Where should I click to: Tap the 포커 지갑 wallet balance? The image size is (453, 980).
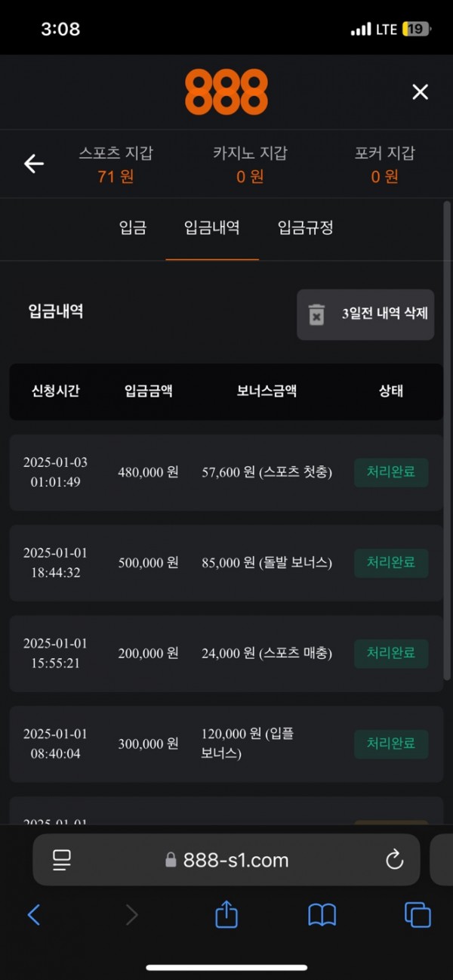384,165
